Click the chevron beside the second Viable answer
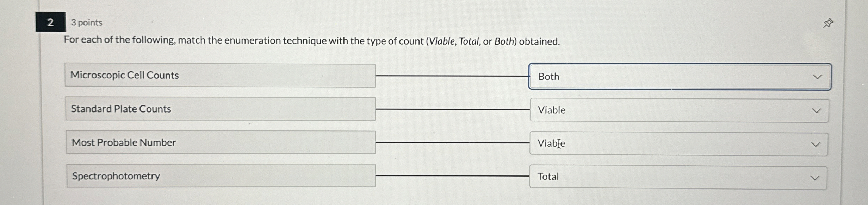868x205 pixels. tap(816, 143)
